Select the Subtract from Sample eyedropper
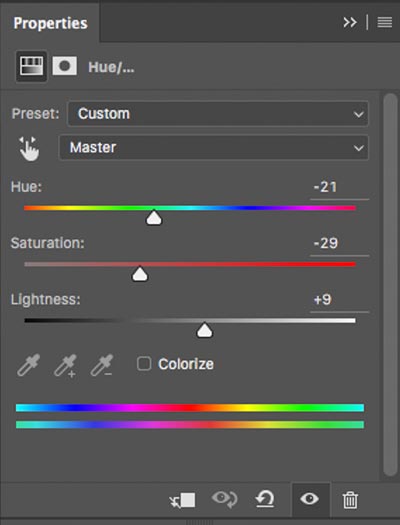This screenshot has height=525, width=400. [x=102, y=365]
